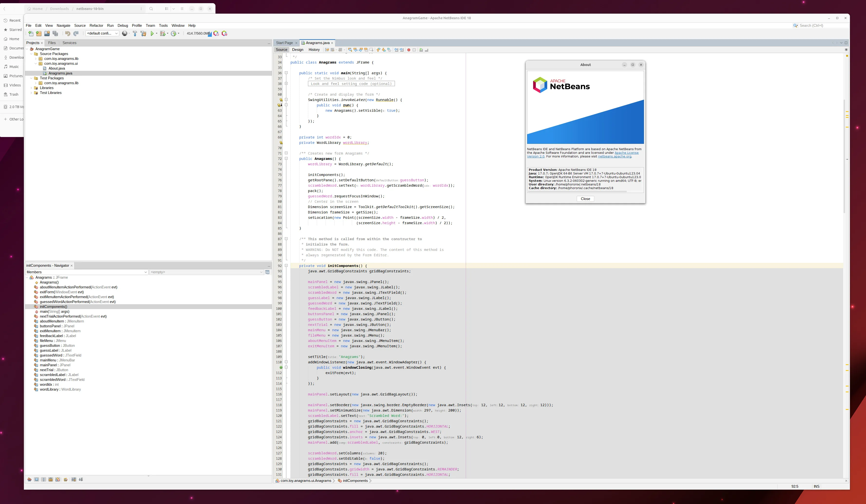Toggle Show Non-Public Members lock filter
Screen dimensions: 866x504
tap(50, 479)
